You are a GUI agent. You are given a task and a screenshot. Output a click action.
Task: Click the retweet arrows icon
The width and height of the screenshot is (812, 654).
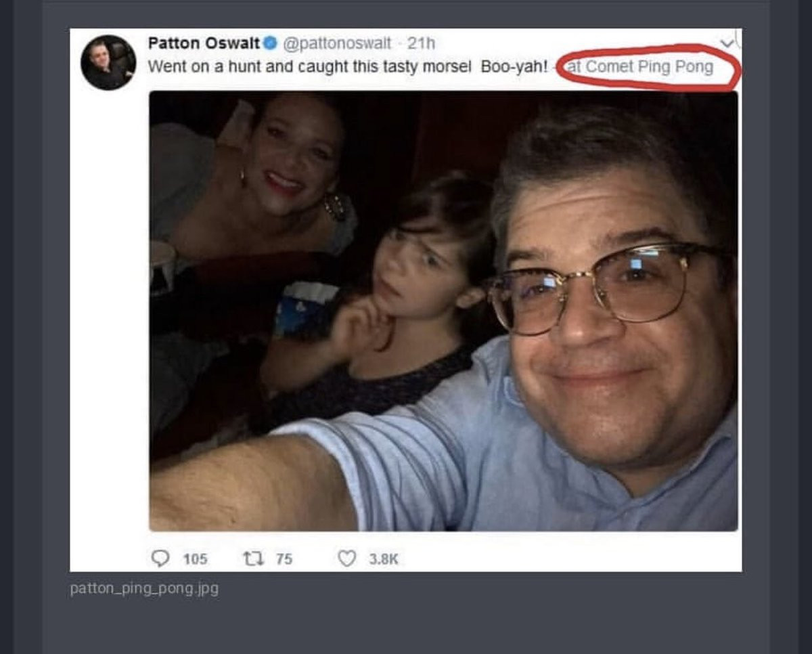pyautogui.click(x=251, y=558)
